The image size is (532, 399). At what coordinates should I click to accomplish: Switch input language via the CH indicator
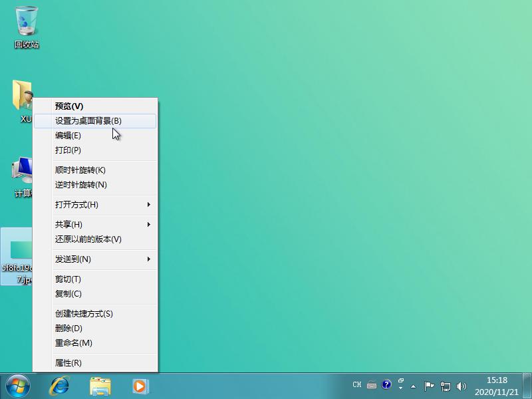[357, 384]
